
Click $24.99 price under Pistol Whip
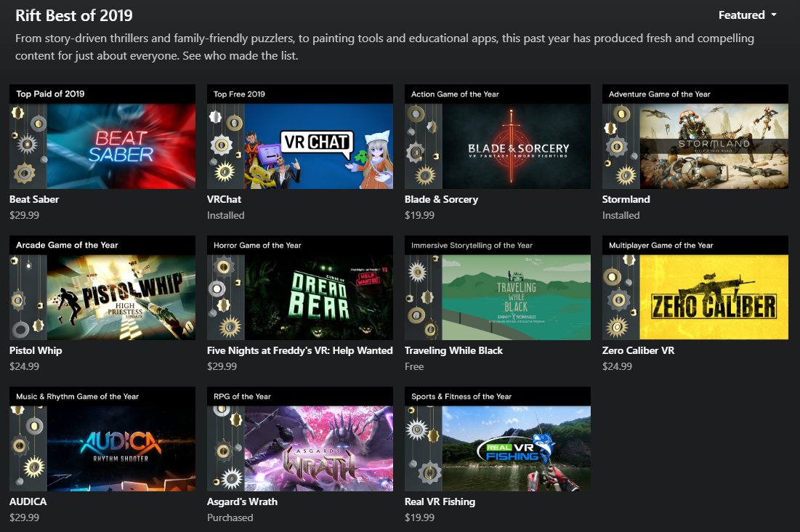24,366
